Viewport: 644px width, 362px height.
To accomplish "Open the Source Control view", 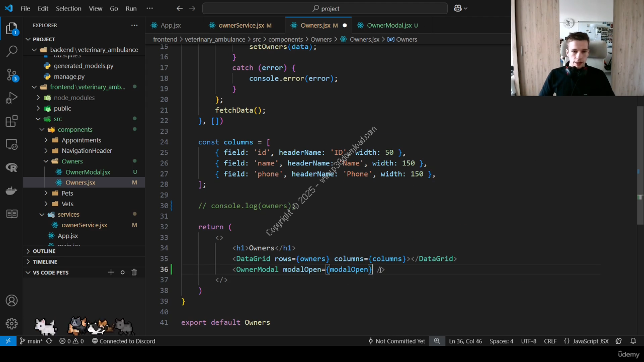I will [x=12, y=75].
